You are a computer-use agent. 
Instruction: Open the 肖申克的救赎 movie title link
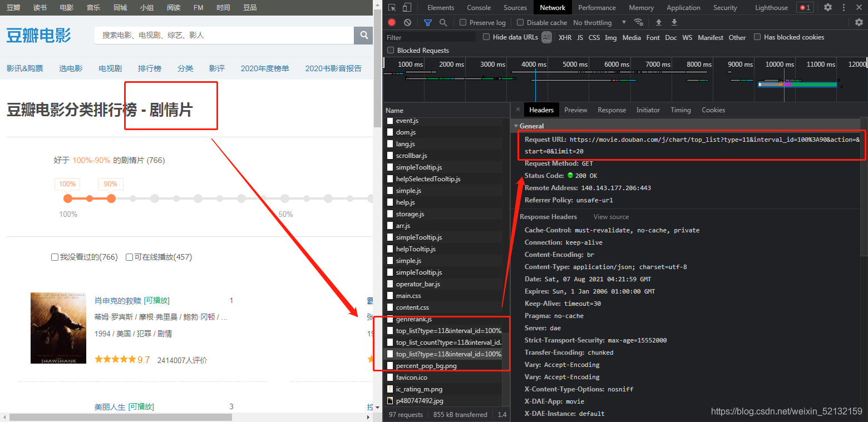[118, 300]
